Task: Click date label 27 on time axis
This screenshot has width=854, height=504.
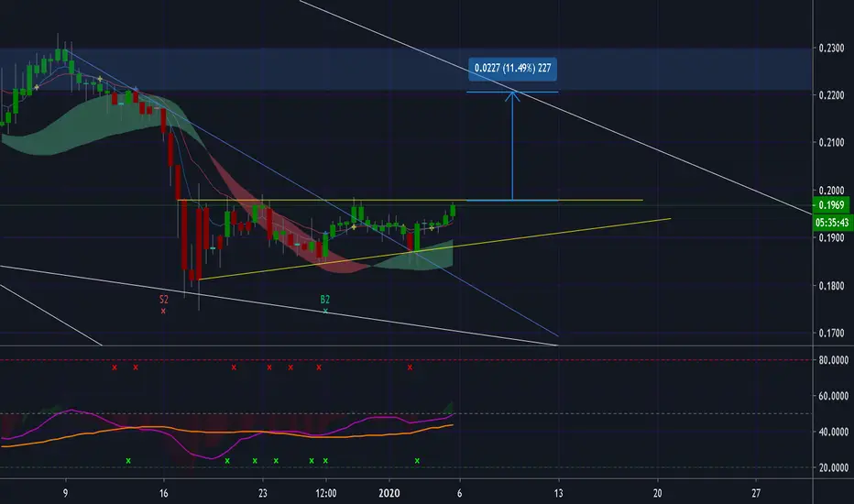Action: (x=756, y=493)
